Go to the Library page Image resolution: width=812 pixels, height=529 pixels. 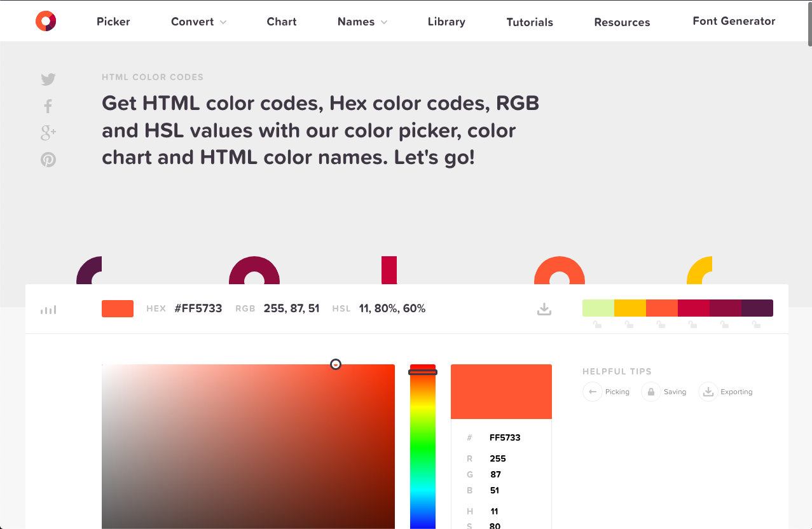[446, 22]
